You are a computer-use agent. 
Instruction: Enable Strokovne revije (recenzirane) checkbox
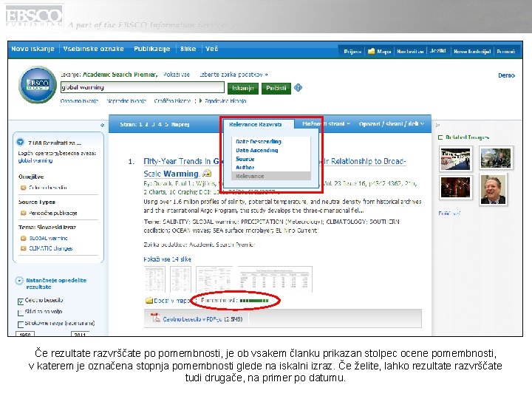pos(21,324)
